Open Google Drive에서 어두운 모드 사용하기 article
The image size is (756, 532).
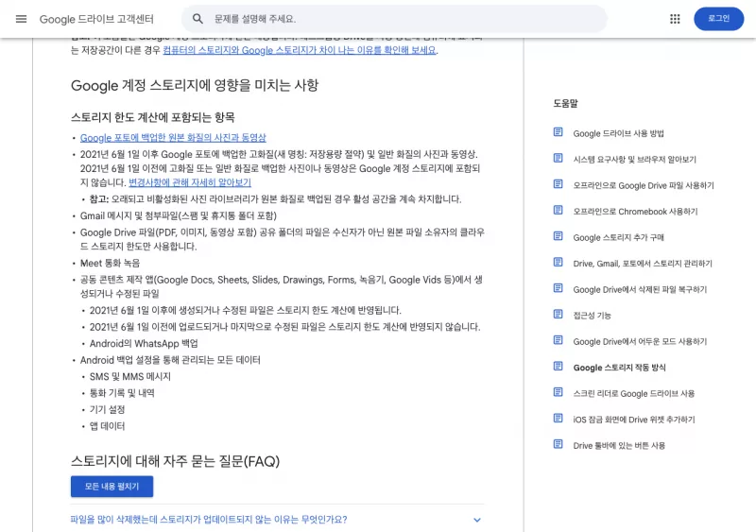point(640,342)
